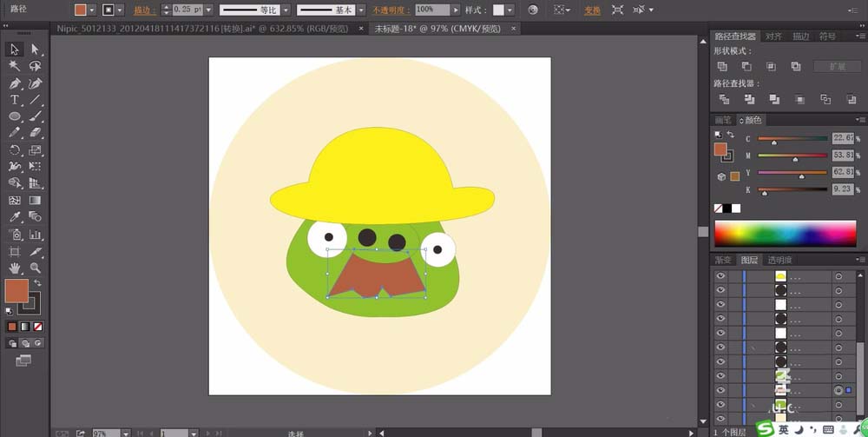Select the Magic Wand tool
Screen dimensions: 868x437
tap(15, 66)
